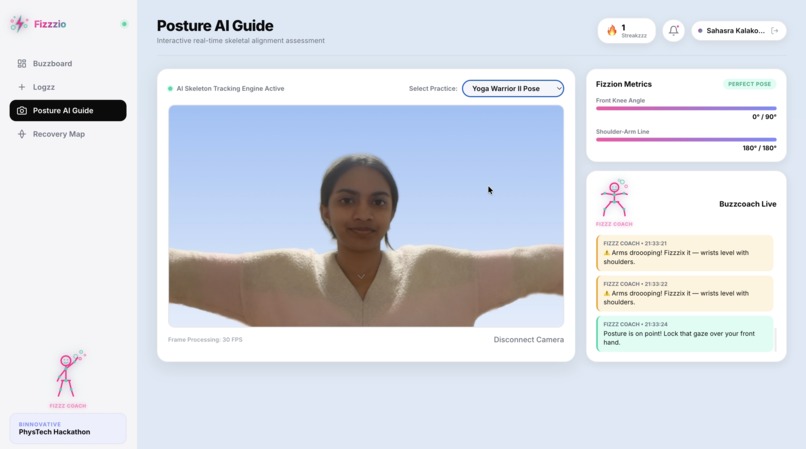Click the 'Shoulder-Arm Line' label

click(622, 132)
